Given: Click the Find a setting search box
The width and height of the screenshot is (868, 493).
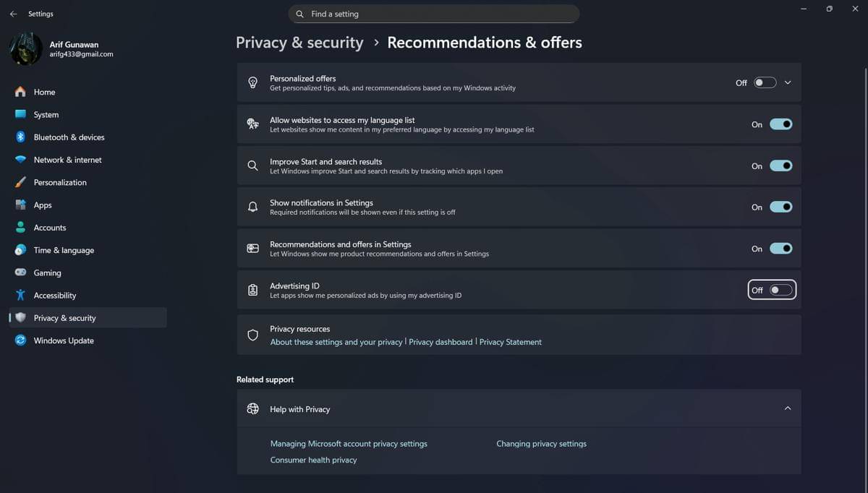Looking at the screenshot, I should pos(434,14).
